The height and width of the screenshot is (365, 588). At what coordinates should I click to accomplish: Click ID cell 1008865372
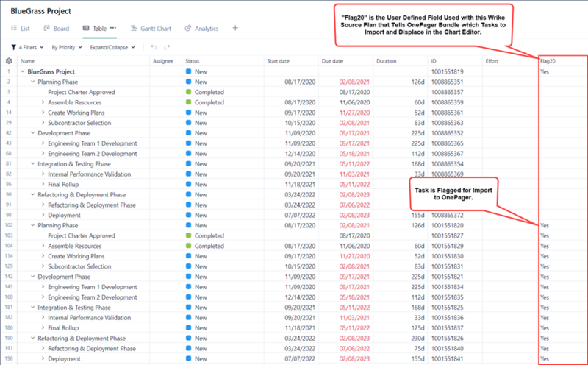pos(448,215)
